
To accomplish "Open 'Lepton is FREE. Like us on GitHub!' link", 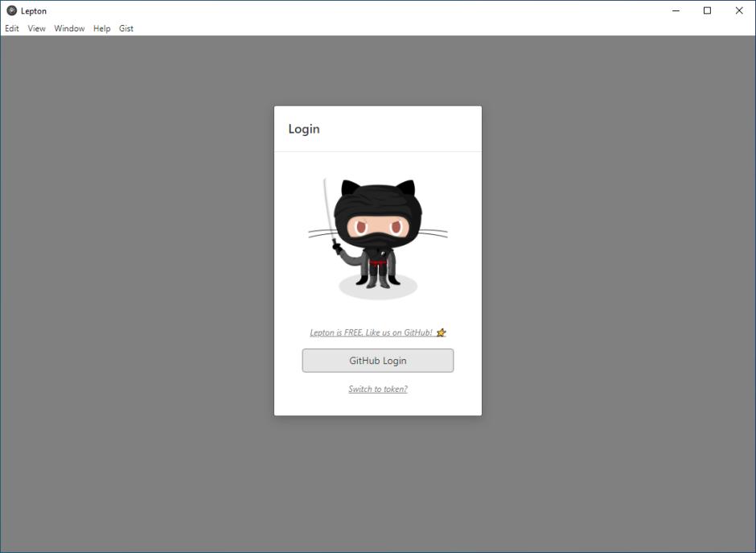I will point(378,332).
